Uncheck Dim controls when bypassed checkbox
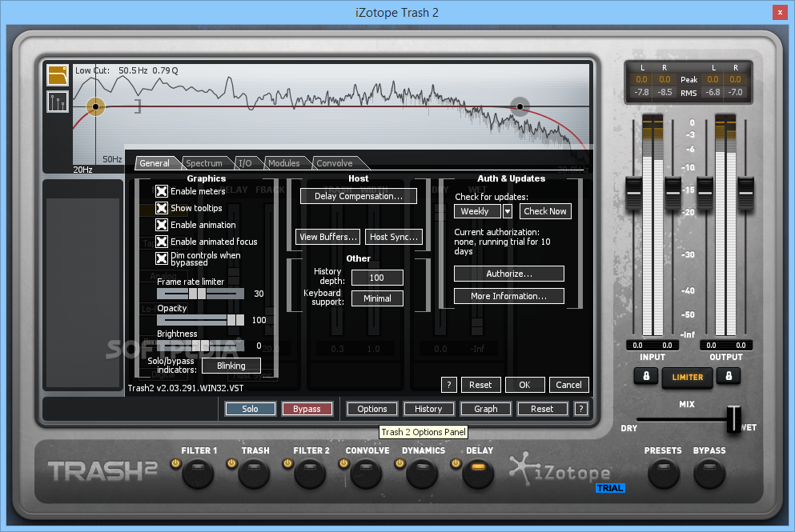 tap(162, 258)
